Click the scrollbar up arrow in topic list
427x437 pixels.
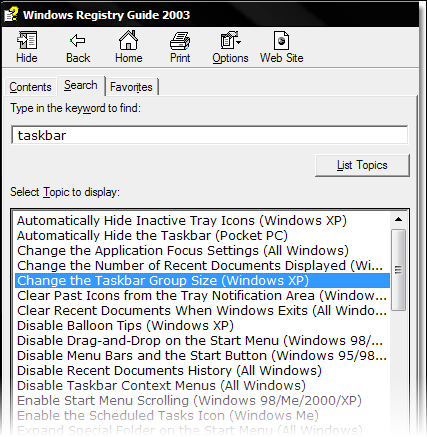point(398,219)
